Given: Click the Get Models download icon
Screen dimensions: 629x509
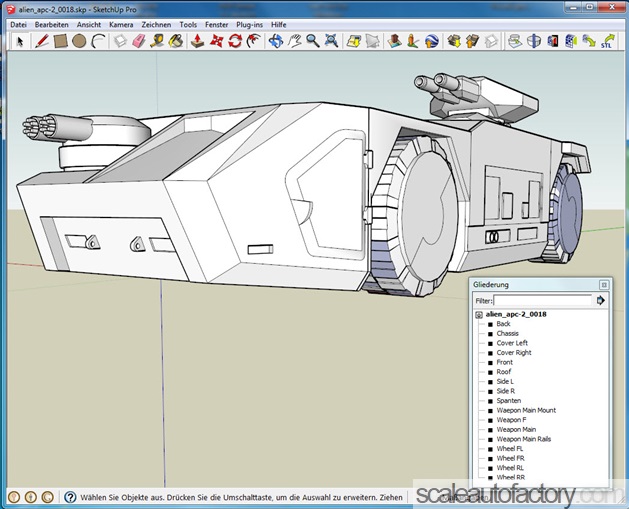Looking at the screenshot, I should [x=454, y=41].
